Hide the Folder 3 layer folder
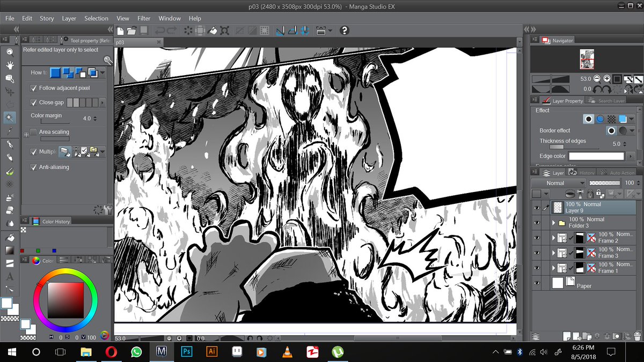 click(536, 223)
